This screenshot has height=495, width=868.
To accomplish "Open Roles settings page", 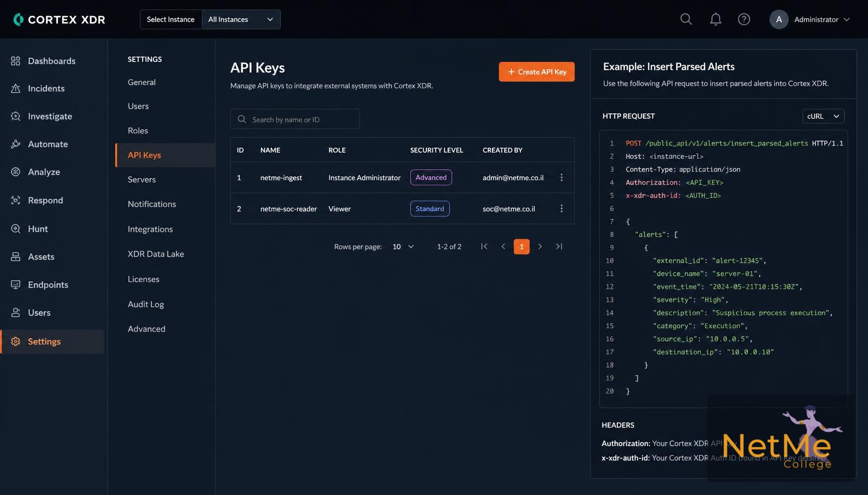I will click(x=138, y=130).
